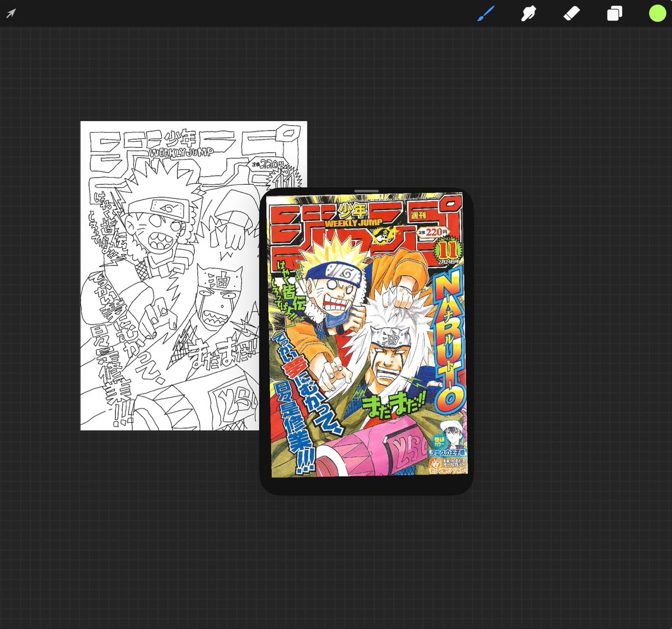Select the Smudge tool

point(528,13)
